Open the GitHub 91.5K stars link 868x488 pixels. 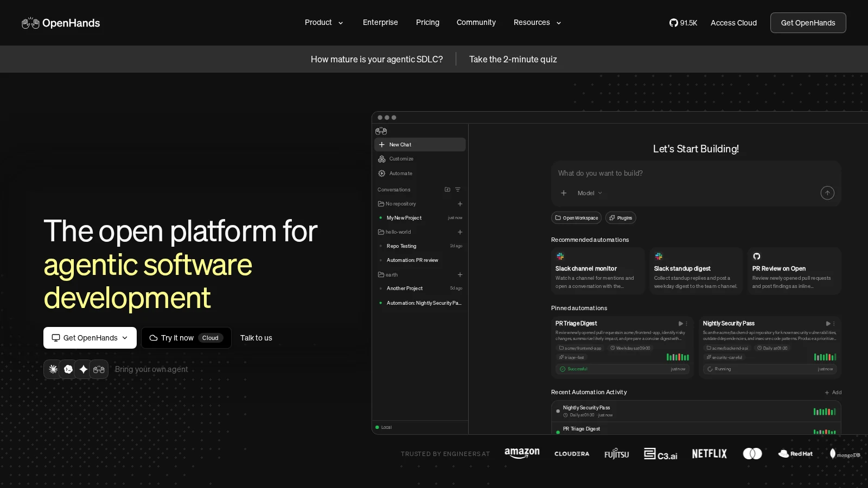(683, 23)
